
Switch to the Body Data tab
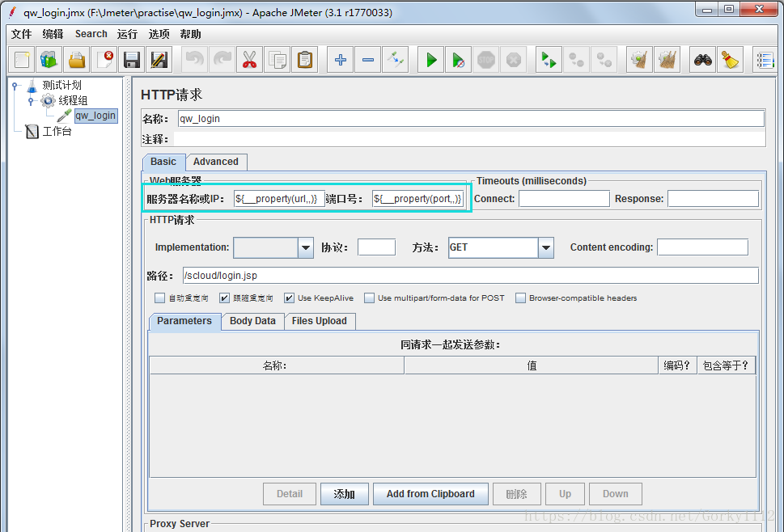(252, 321)
